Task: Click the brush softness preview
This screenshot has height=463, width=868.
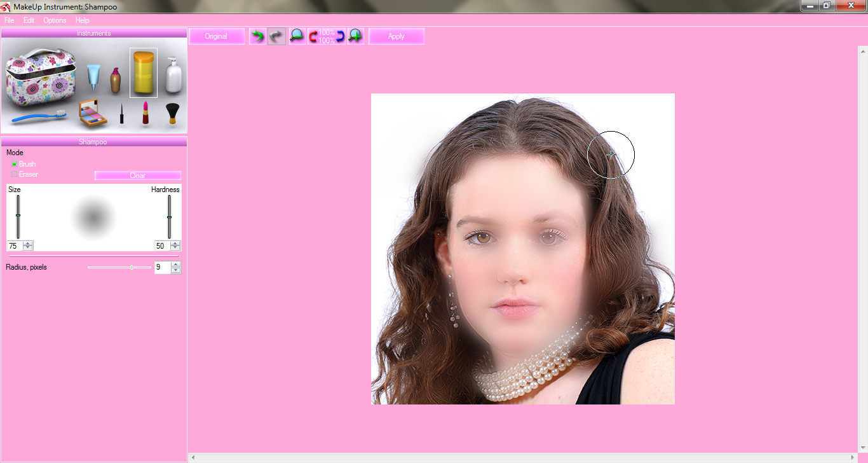Action: (x=93, y=218)
